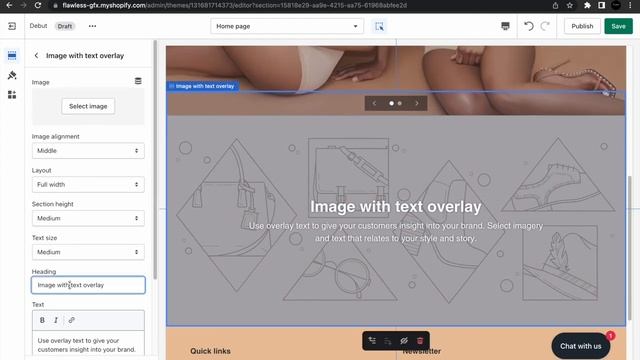The width and height of the screenshot is (640, 360).
Task: Open the Sections sidebar icon
Action: pos(12,56)
